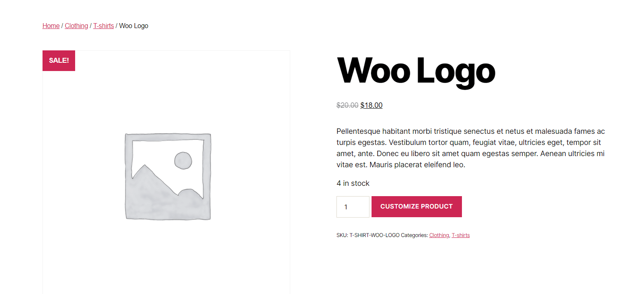The image size is (644, 294).
Task: Click the SALE! badge
Action: click(59, 61)
